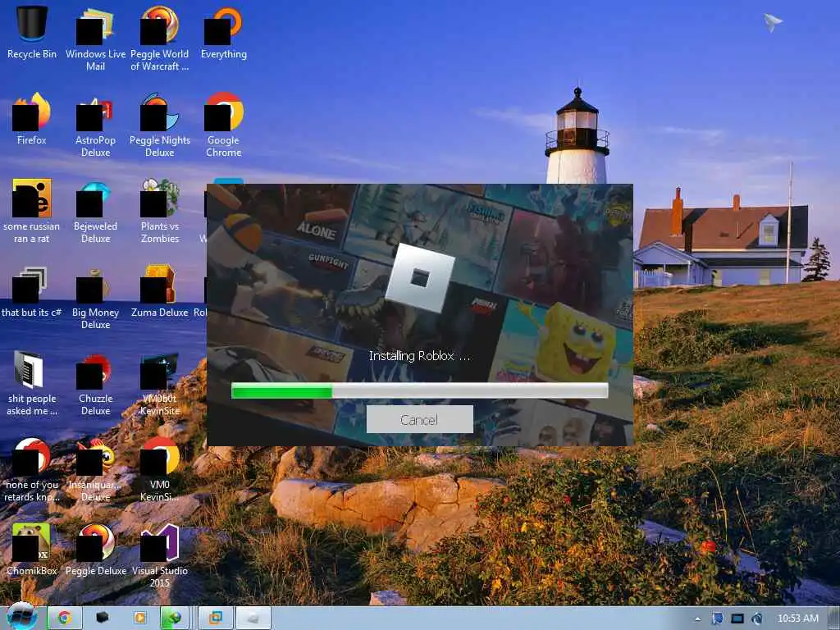Select Peggle Nights Deluxe desktop icon

(x=160, y=125)
